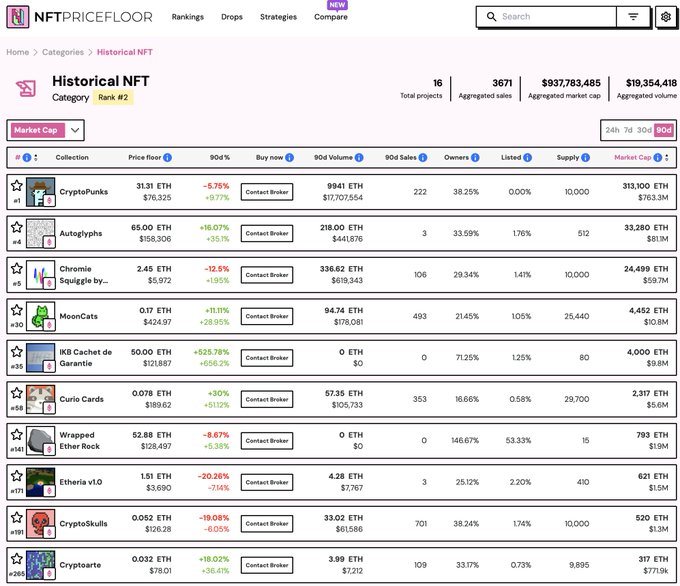Contact Broker for MoonCats
This screenshot has width=680, height=586.
(x=267, y=316)
